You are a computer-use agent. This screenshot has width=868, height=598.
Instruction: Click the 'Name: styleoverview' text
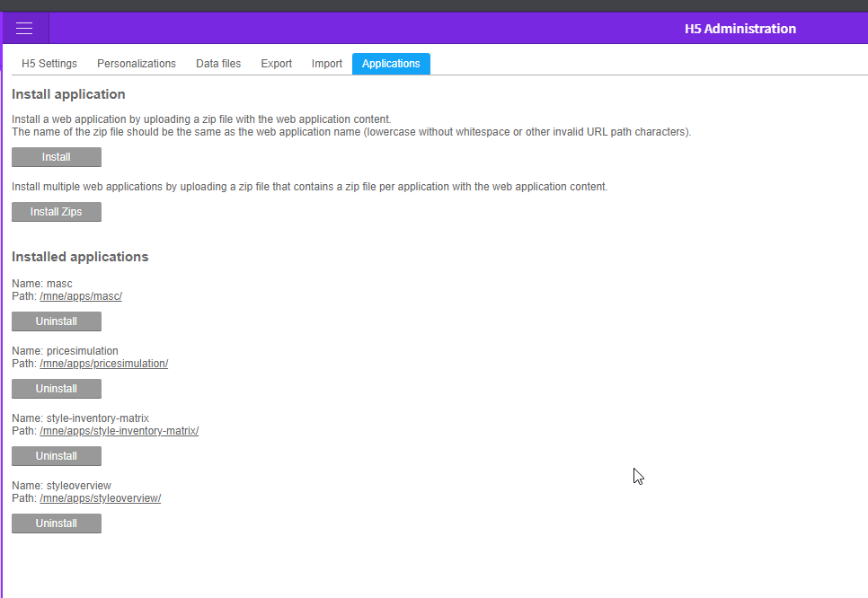pyautogui.click(x=61, y=486)
